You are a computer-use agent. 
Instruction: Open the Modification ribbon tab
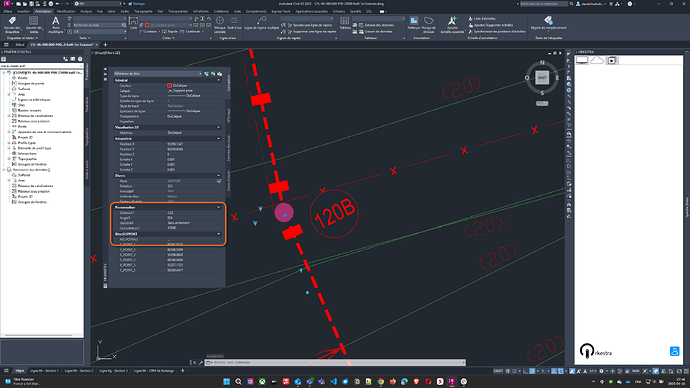66,11
